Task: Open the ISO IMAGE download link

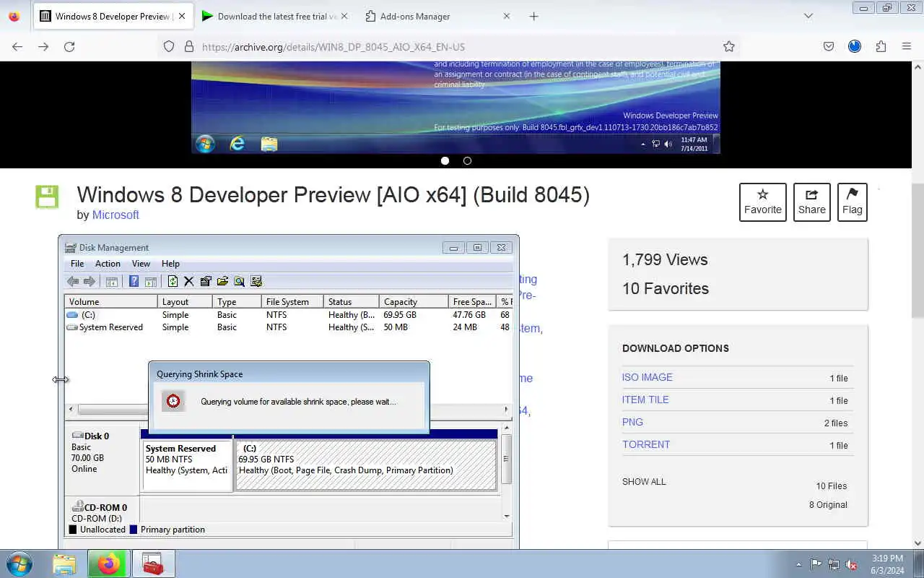Action: pos(647,377)
